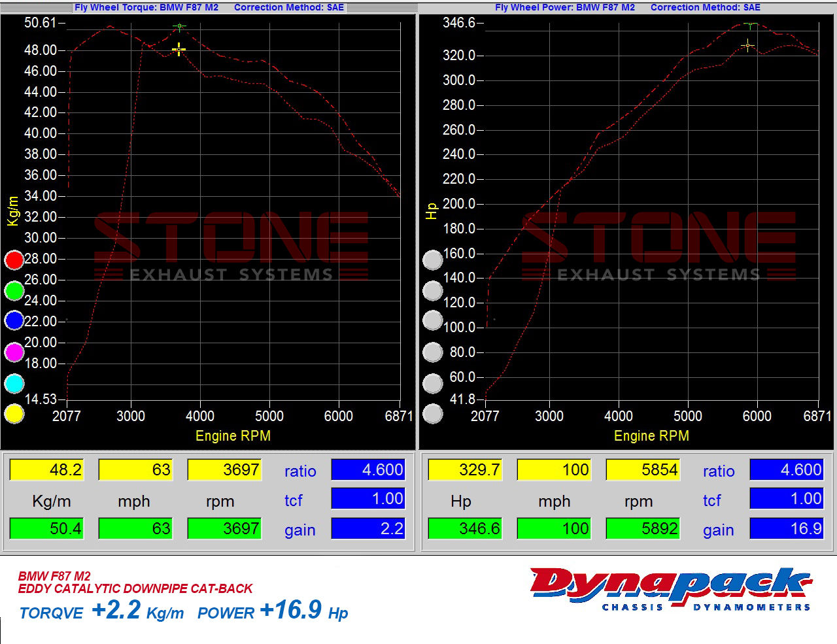Click the 'Engine RPM' axis label under torque graph
The image size is (837, 644).
tap(233, 436)
